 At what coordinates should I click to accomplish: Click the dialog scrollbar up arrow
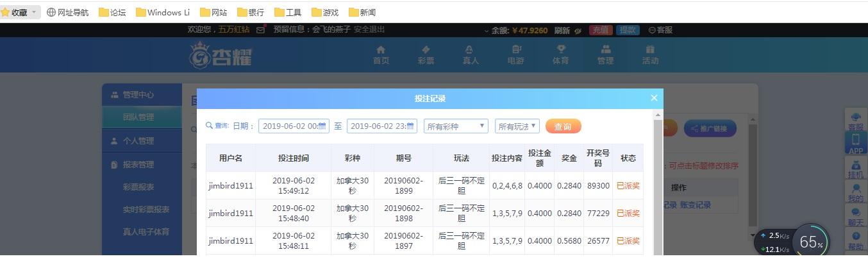coord(658,115)
